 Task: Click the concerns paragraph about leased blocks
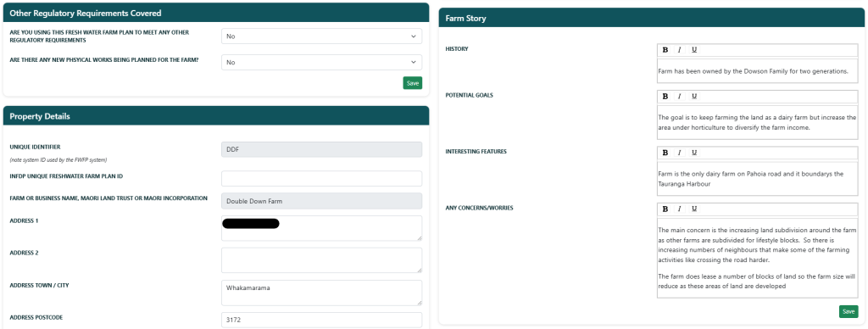click(757, 281)
